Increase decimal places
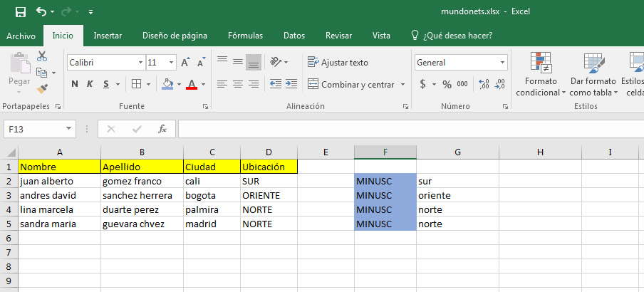 (484, 85)
